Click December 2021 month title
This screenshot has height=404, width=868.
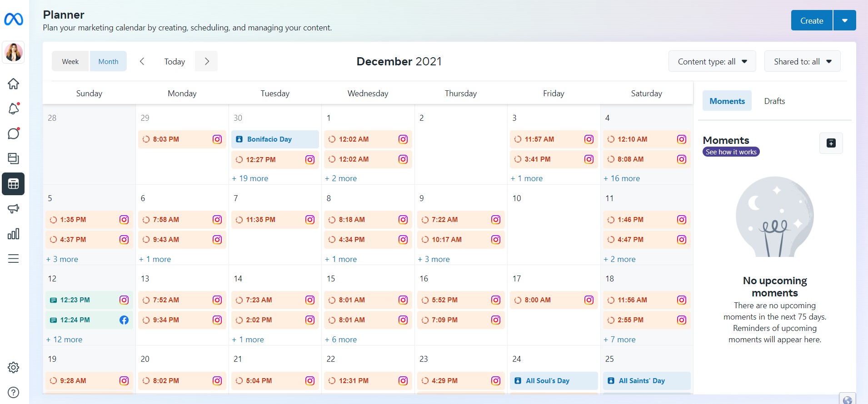click(399, 61)
